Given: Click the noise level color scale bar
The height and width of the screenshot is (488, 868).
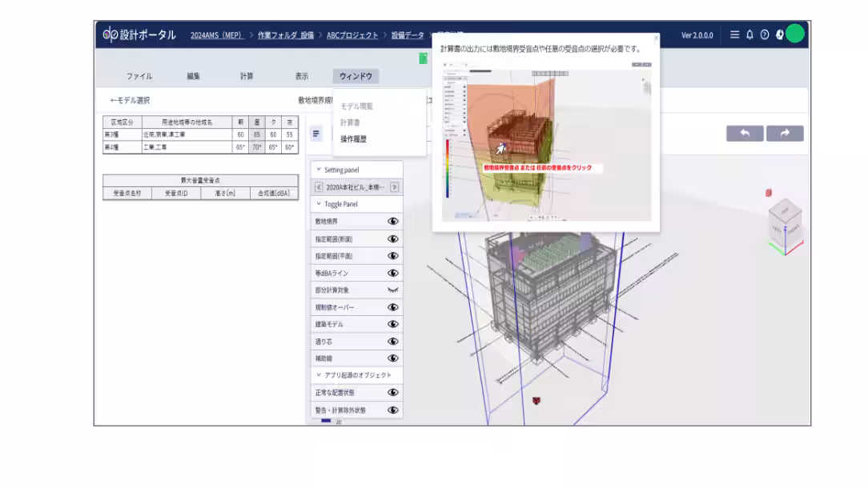Looking at the screenshot, I should tap(326, 420).
